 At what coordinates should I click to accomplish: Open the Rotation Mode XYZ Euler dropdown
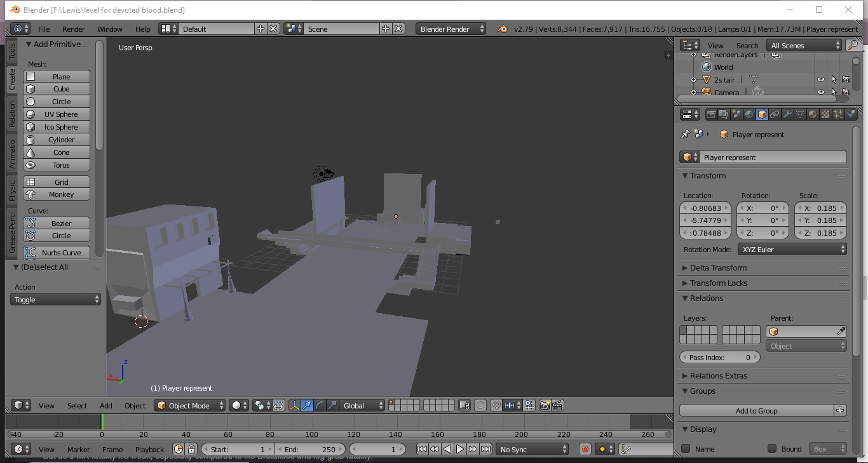(792, 250)
